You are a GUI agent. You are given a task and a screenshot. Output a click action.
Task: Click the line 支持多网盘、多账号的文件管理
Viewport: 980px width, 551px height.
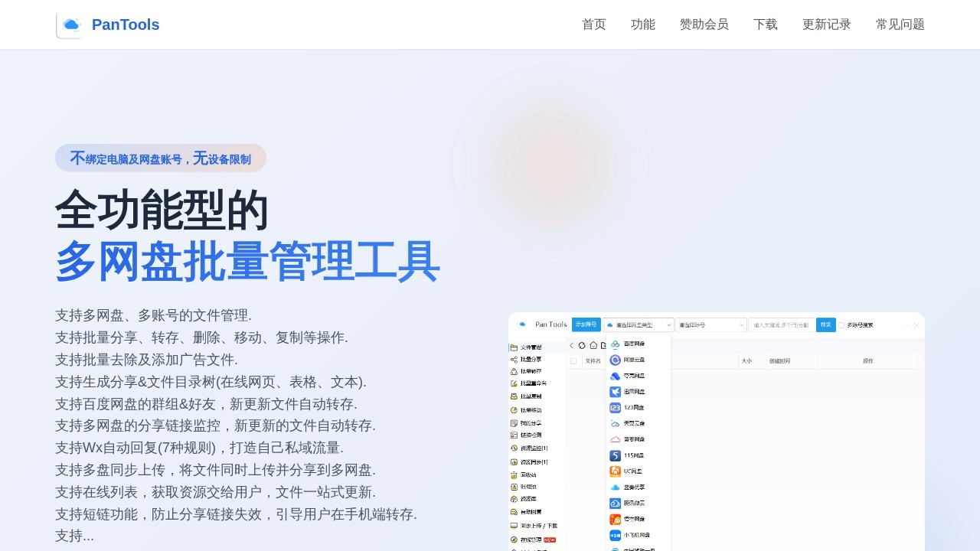point(153,315)
